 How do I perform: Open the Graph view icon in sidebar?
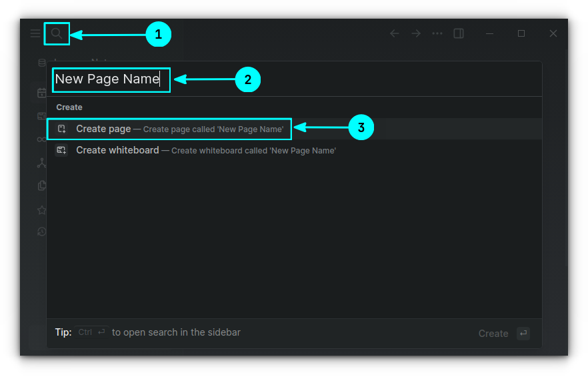42,162
